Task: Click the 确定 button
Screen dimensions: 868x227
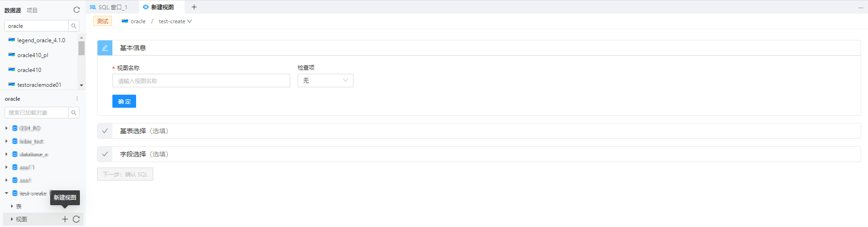Action: coord(124,101)
